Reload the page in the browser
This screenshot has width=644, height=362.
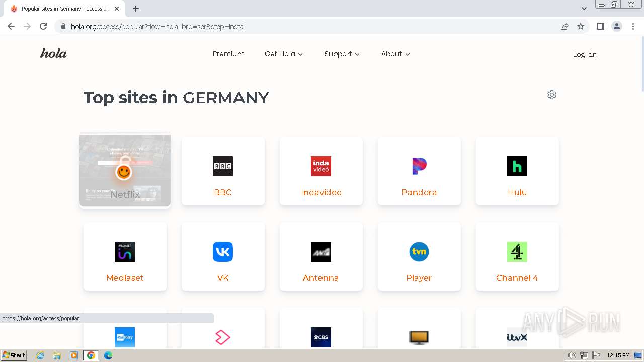pyautogui.click(x=43, y=26)
